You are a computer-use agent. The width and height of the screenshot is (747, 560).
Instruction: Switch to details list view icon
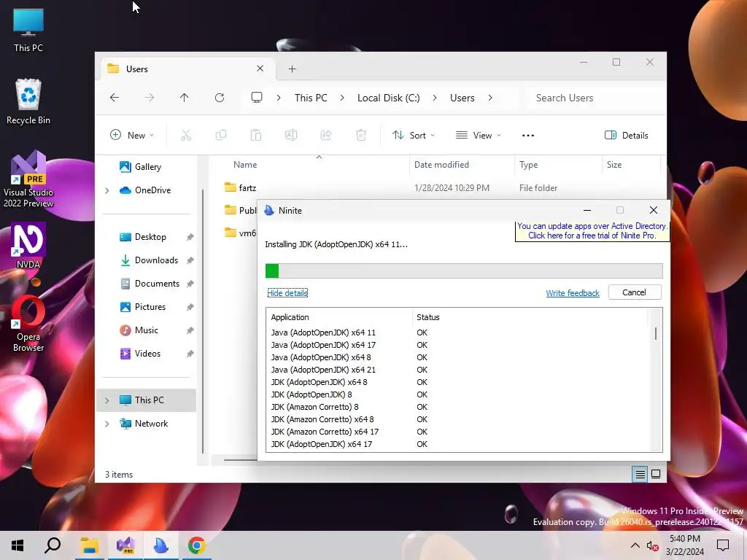point(640,474)
